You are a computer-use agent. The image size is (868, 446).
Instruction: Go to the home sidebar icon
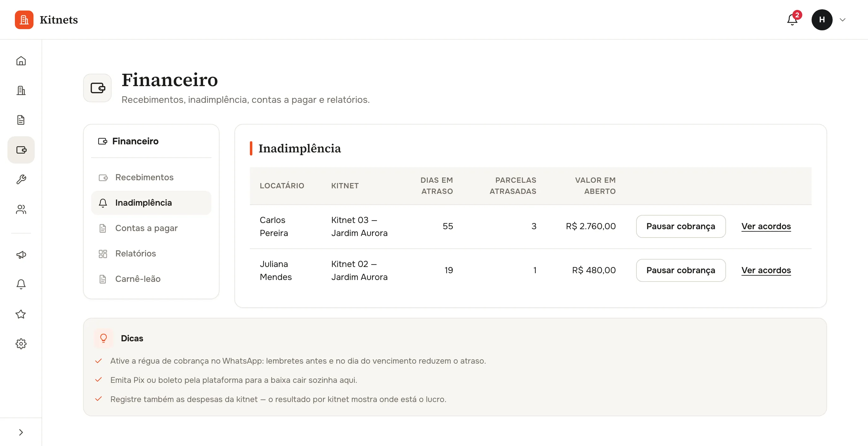click(x=21, y=61)
